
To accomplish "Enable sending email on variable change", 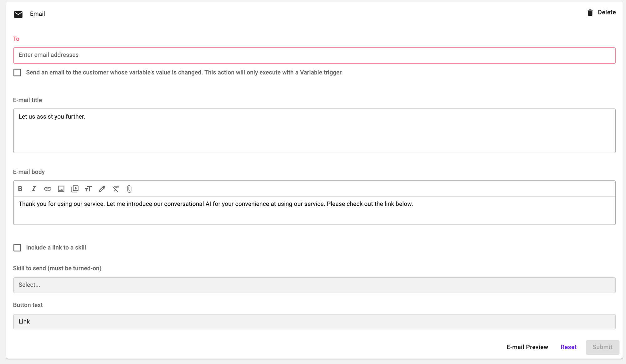I will coord(17,73).
